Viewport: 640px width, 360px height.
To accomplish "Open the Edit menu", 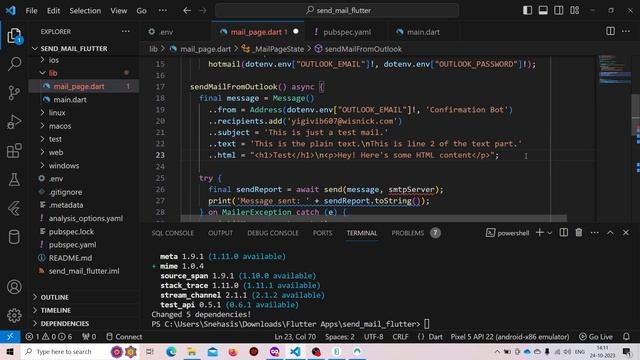I will point(53,11).
